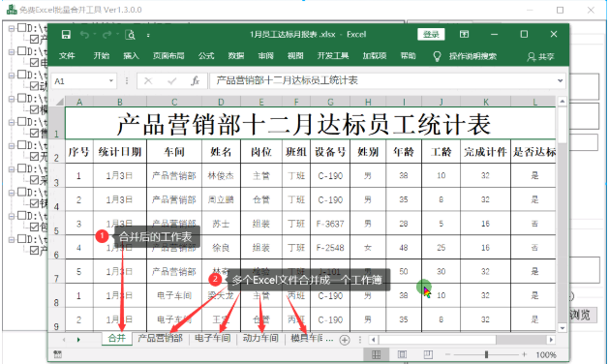Collapse the D:\ tree node above the 模 row
This screenshot has height=364, width=609.
(x=12, y=99)
